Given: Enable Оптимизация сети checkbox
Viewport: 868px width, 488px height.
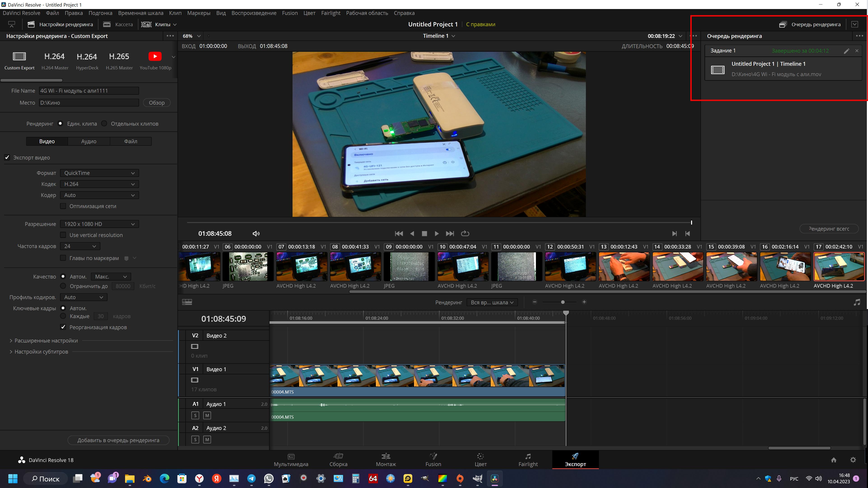Looking at the screenshot, I should pyautogui.click(x=63, y=206).
